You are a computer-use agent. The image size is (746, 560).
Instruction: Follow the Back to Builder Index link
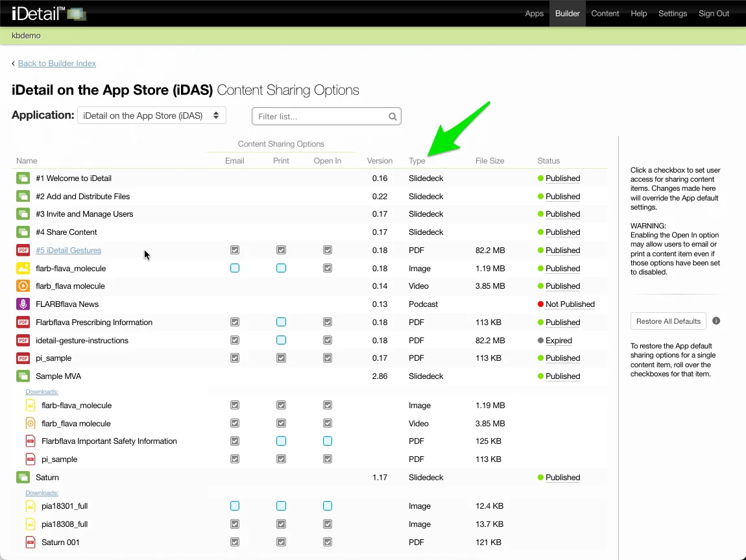point(57,64)
